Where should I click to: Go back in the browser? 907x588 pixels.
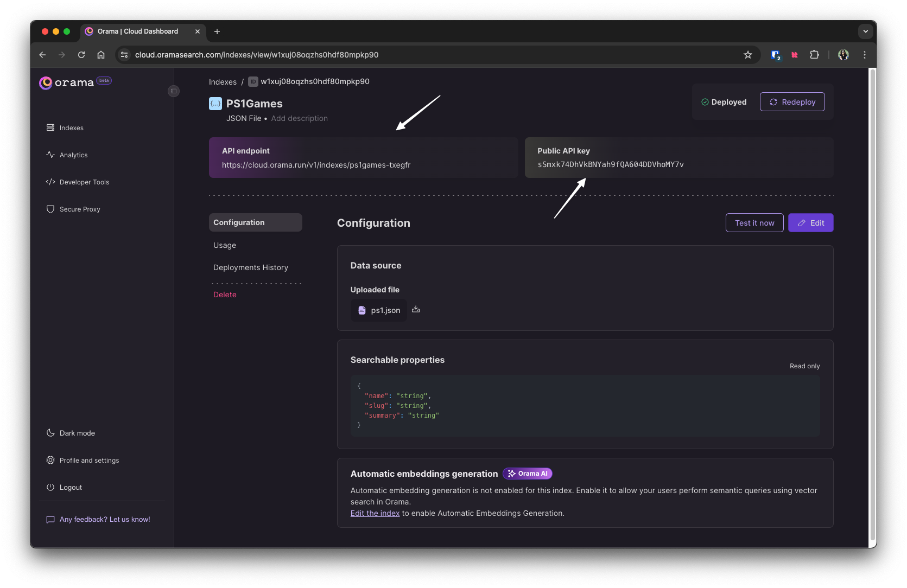42,55
